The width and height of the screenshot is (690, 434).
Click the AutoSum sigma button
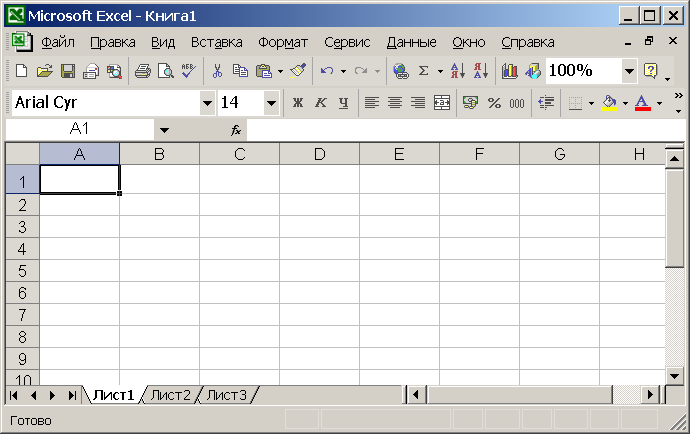pyautogui.click(x=423, y=70)
